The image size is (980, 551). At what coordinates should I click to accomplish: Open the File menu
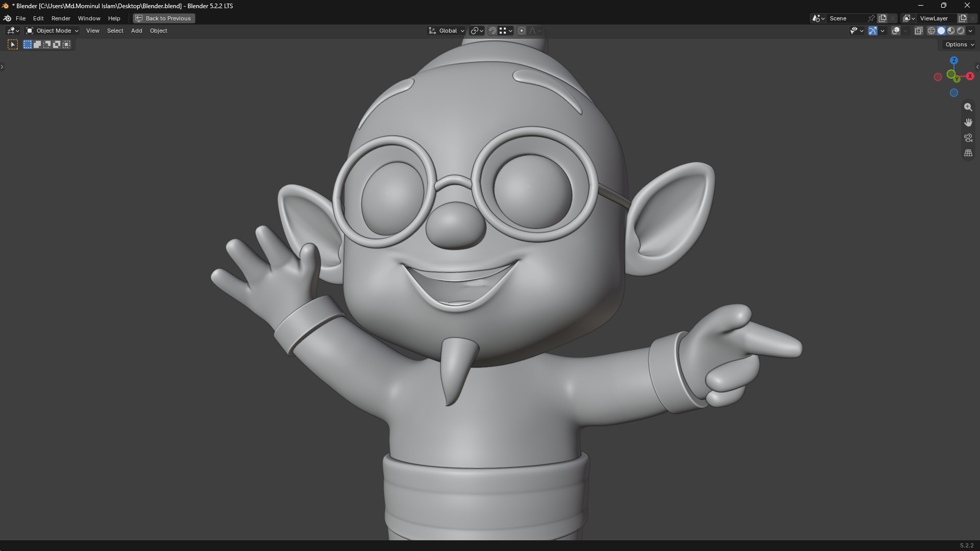click(x=20, y=18)
